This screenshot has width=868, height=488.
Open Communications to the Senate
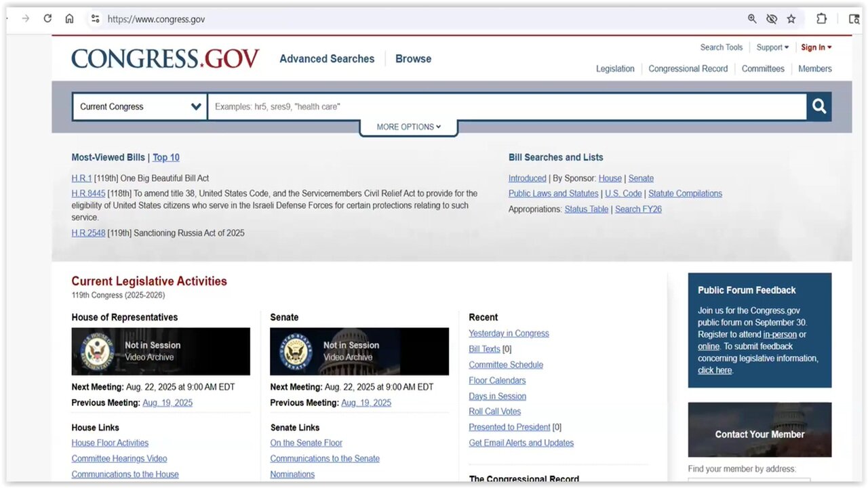(325, 458)
